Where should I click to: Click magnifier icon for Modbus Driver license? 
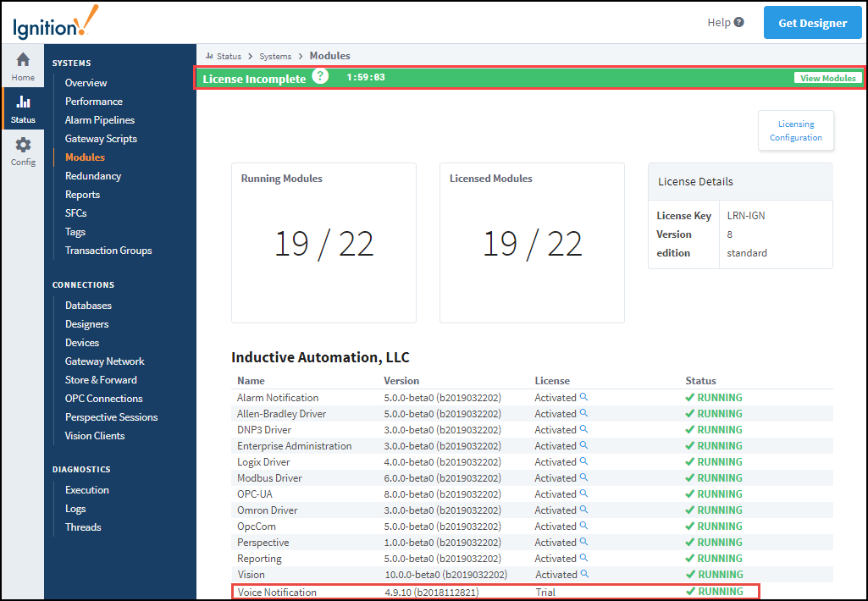(x=583, y=477)
